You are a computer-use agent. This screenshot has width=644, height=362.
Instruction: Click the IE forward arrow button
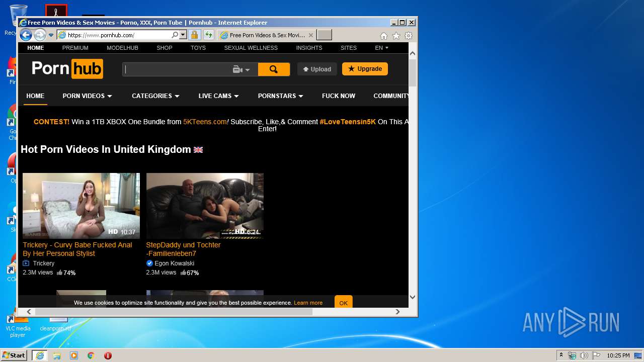pos(40,35)
